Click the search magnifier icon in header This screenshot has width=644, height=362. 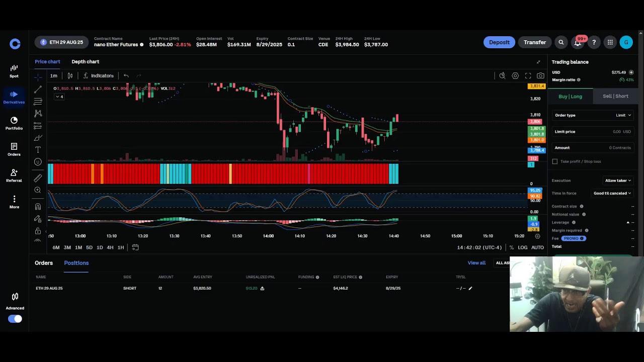click(561, 43)
